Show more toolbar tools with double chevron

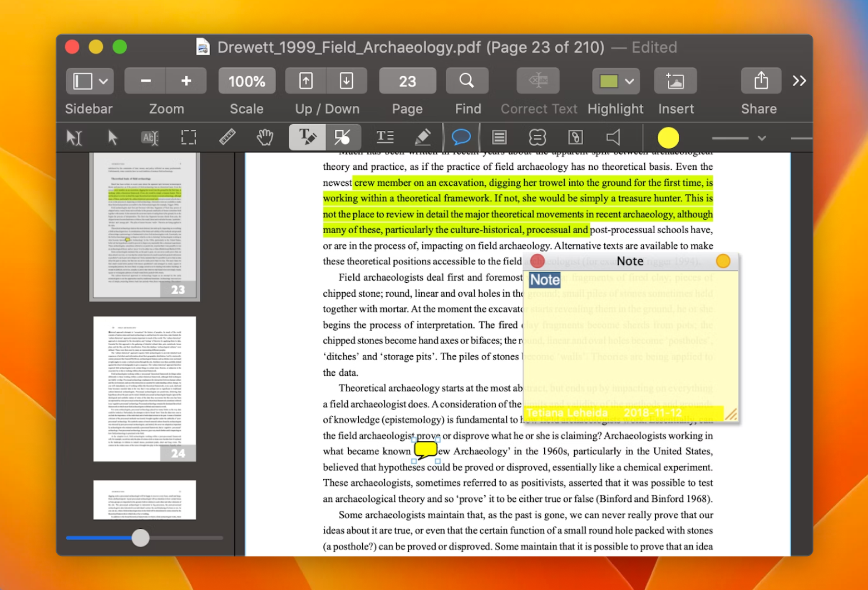click(x=800, y=80)
